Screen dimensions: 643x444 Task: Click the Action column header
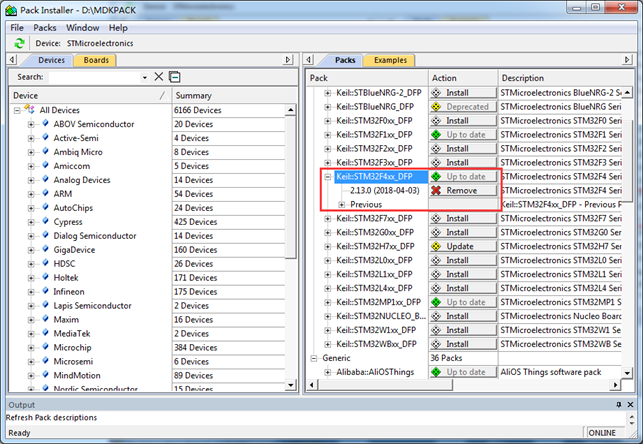coord(463,78)
